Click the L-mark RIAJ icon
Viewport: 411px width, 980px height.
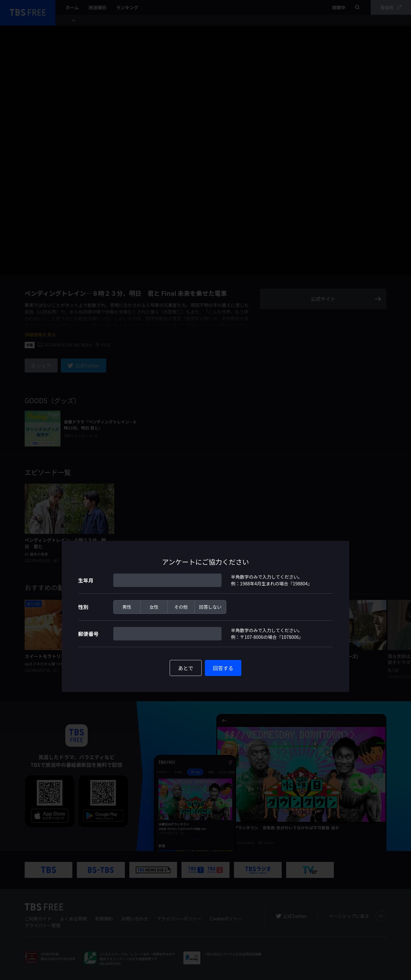[x=90, y=958]
